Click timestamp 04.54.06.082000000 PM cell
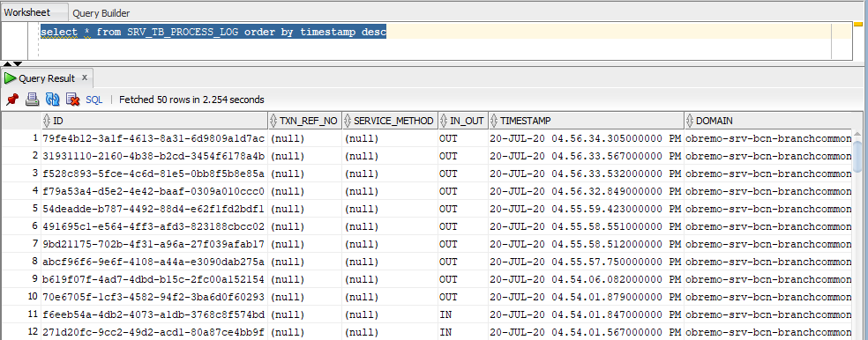This screenshot has width=868, height=340. (586, 280)
